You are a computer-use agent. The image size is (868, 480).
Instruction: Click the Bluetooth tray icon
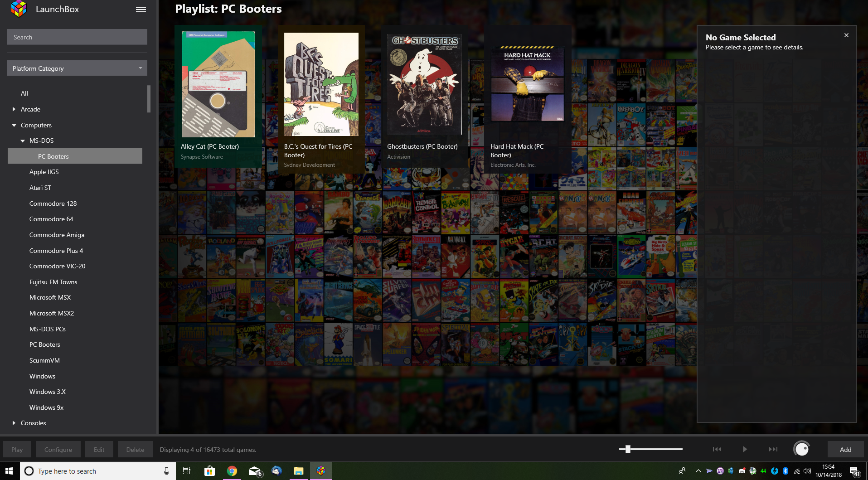pos(786,471)
